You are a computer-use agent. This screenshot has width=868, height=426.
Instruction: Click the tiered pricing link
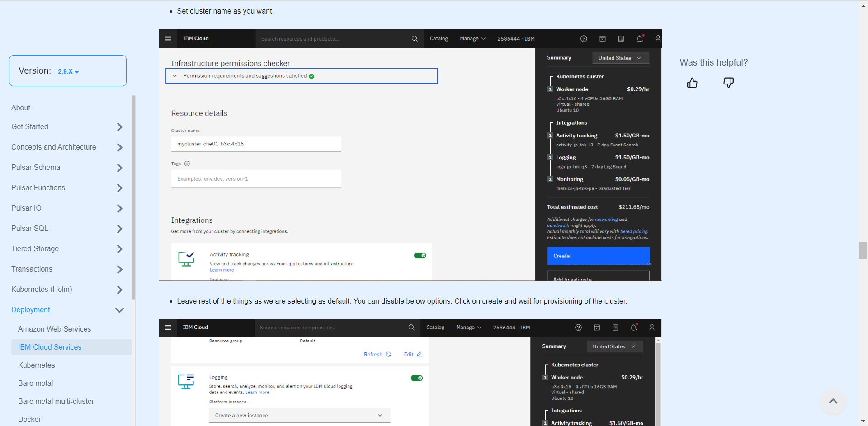(634, 231)
